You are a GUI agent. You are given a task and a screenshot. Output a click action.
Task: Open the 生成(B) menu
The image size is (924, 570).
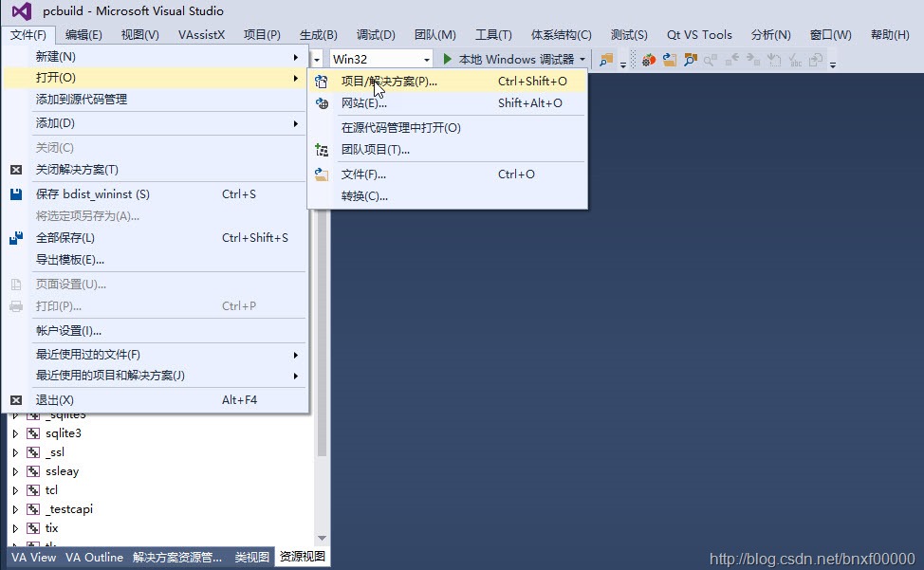tap(318, 35)
